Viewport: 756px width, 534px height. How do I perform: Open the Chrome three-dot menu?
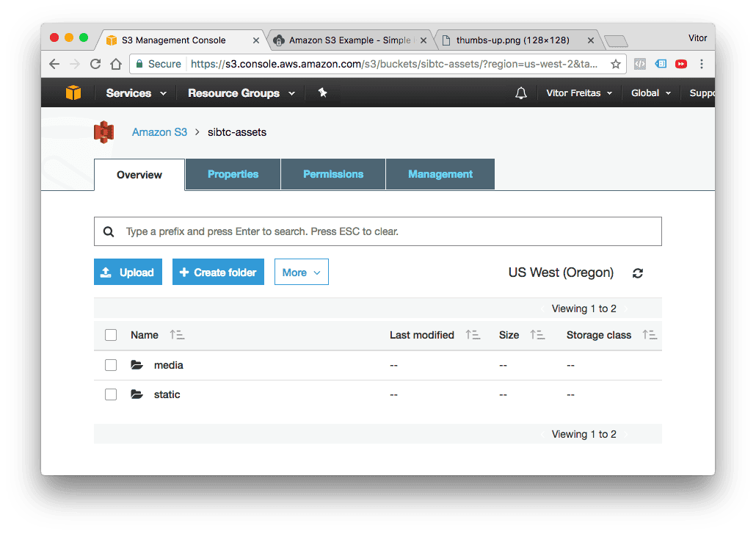point(702,64)
